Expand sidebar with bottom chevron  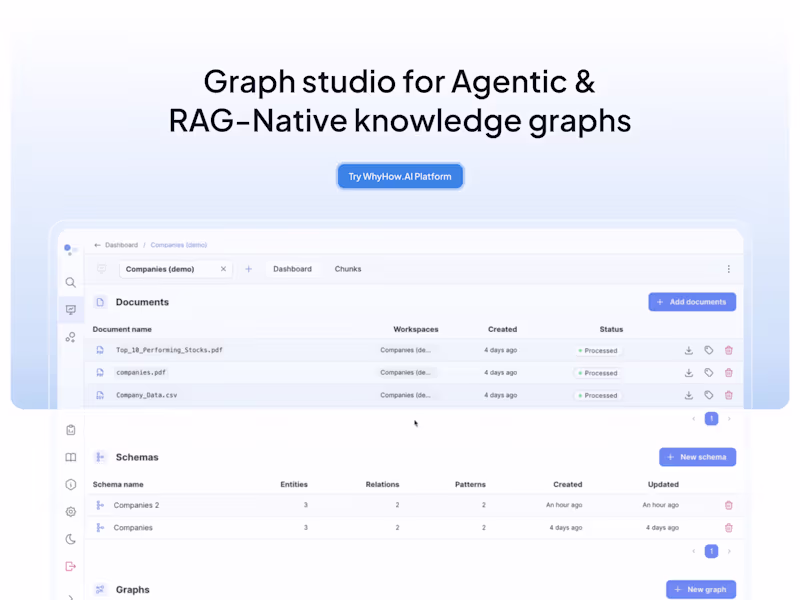pos(70,596)
